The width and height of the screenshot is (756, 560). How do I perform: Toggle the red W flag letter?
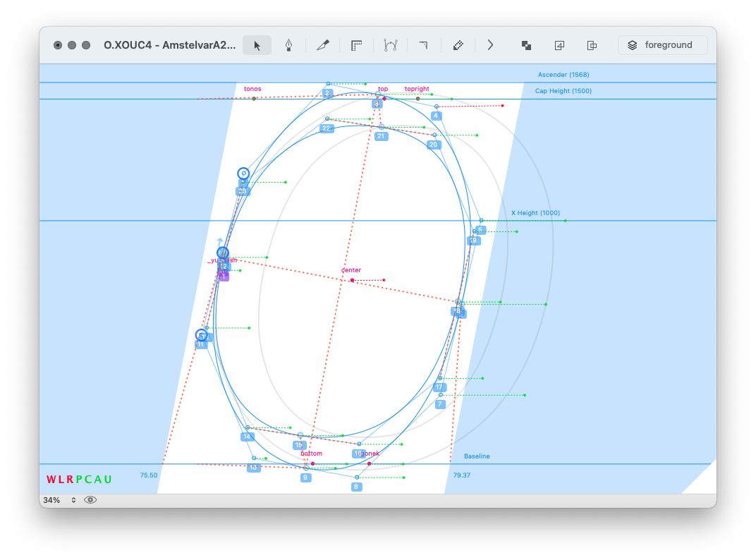(51, 480)
